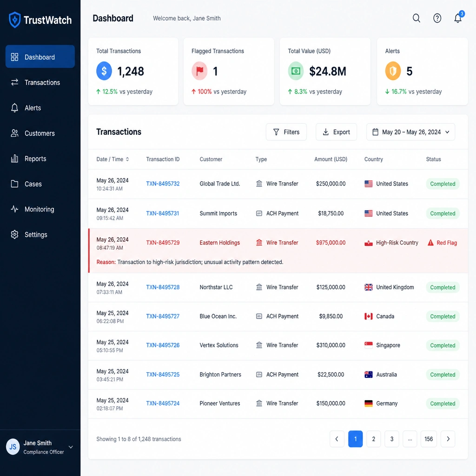Image resolution: width=476 pixels, height=476 pixels.
Task: Go to page 2
Action: click(373, 439)
